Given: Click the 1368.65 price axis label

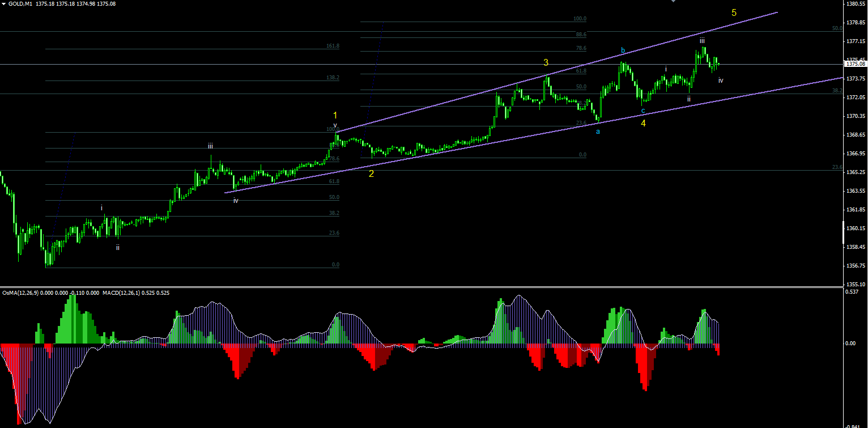Looking at the screenshot, I should [x=854, y=135].
